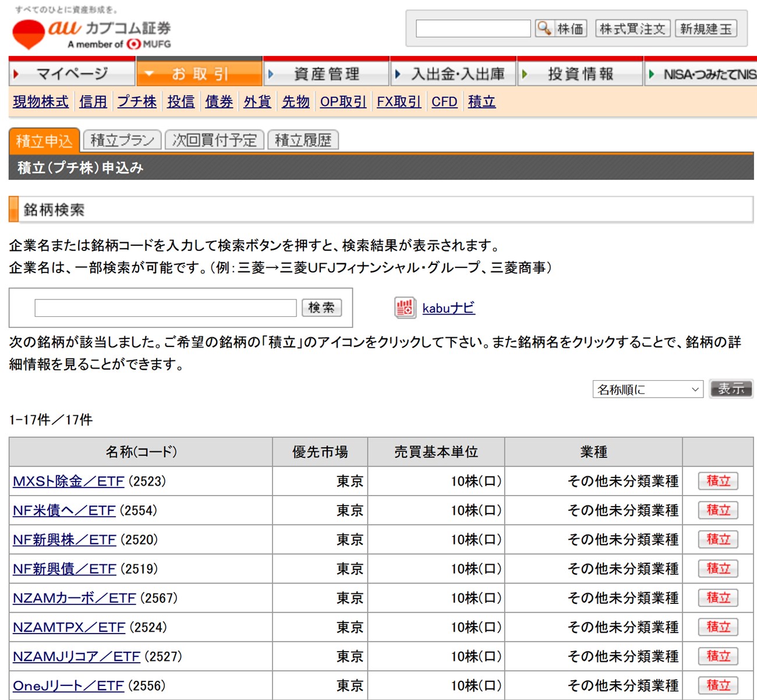Click 積立 button for NF米債ヘ／ETF

718,510
